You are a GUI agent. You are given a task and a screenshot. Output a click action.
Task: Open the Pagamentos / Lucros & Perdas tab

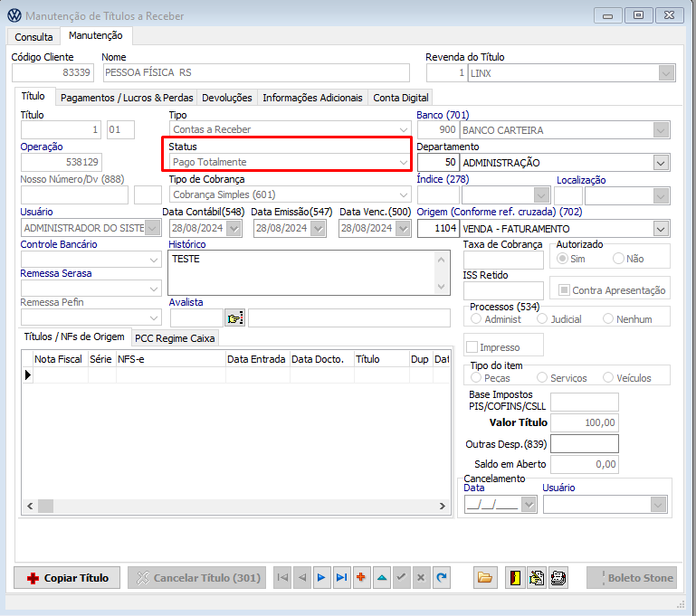125,98
